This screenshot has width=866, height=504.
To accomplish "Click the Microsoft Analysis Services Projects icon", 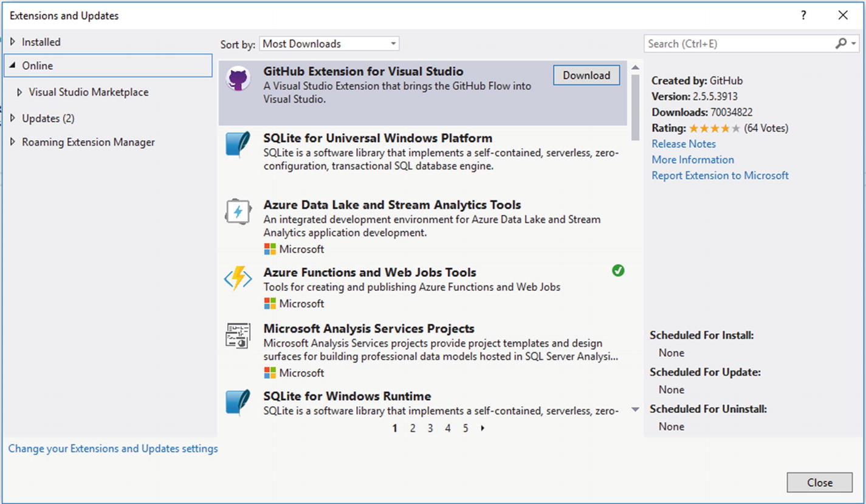I will 238,335.
